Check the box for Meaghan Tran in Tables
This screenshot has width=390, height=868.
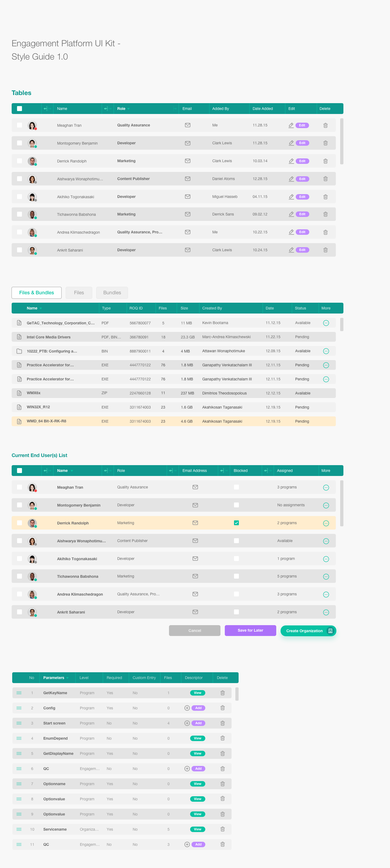[19, 125]
